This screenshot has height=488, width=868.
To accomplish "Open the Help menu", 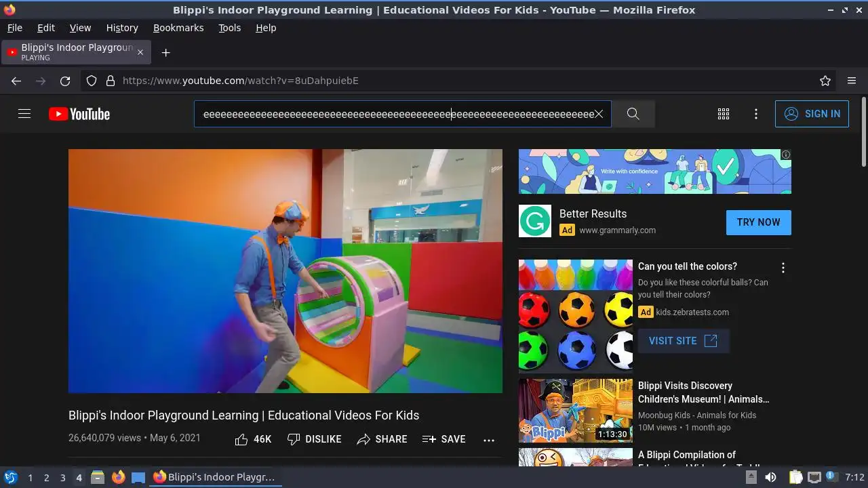I will click(266, 28).
